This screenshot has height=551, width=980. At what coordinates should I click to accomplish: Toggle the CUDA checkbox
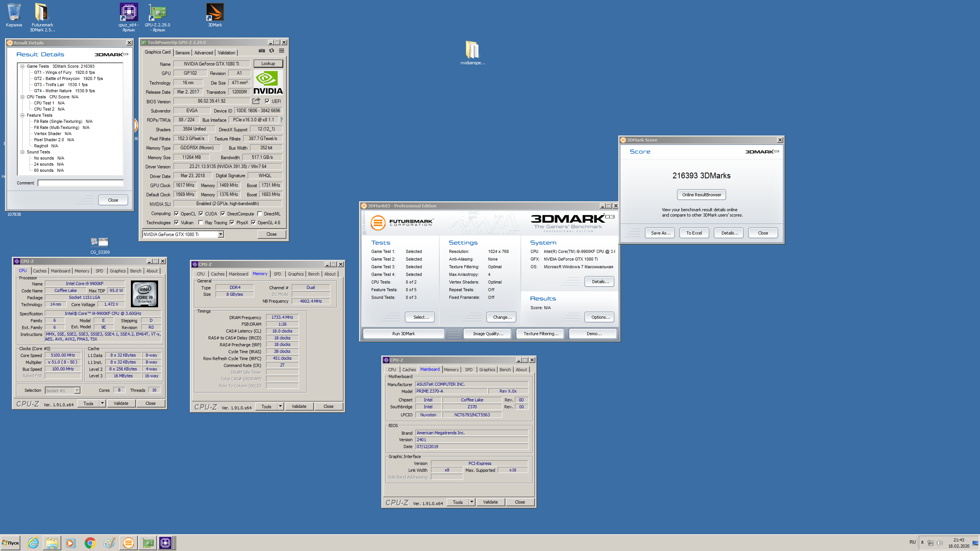(x=201, y=214)
